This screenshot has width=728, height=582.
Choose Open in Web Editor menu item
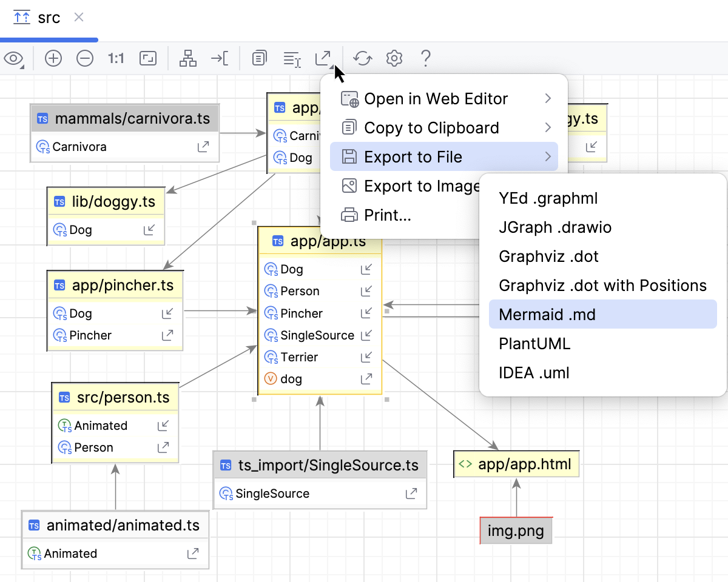pos(444,99)
